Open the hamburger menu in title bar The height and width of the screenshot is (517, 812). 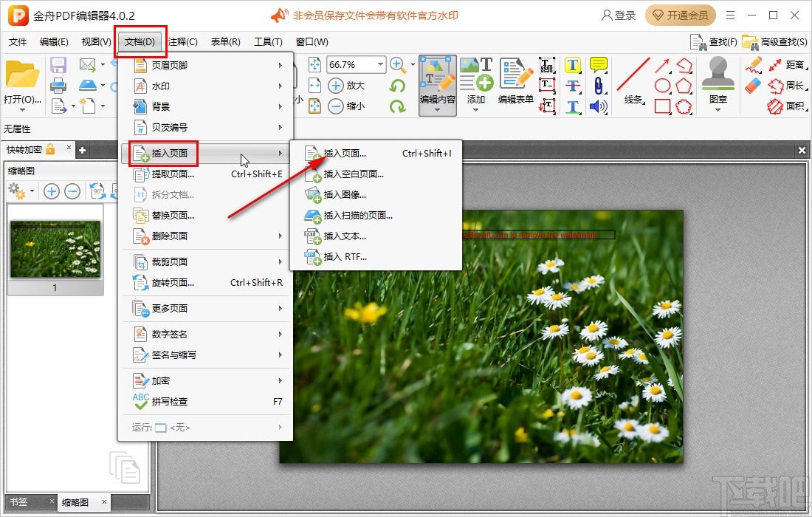[x=730, y=16]
